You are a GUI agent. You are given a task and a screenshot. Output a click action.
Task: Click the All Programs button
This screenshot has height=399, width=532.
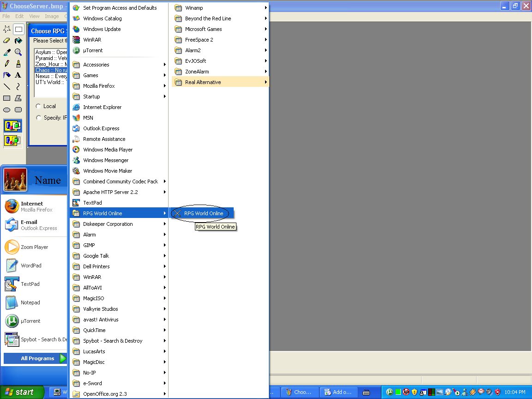pos(35,358)
